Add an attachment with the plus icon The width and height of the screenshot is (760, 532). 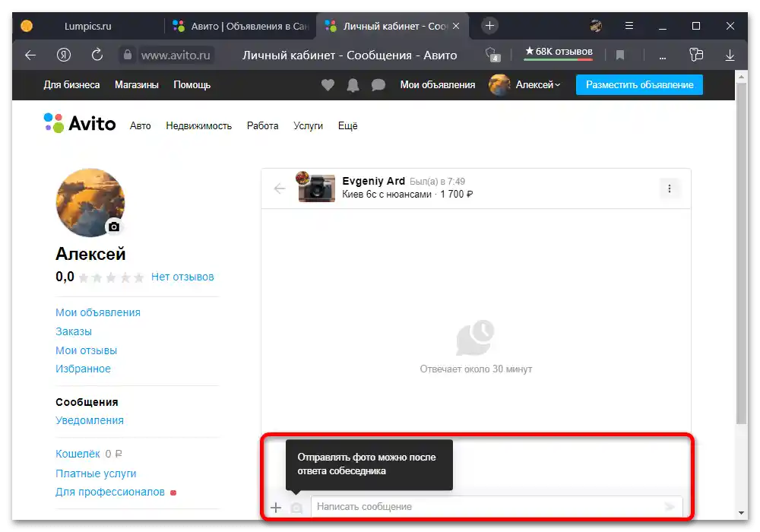click(276, 507)
